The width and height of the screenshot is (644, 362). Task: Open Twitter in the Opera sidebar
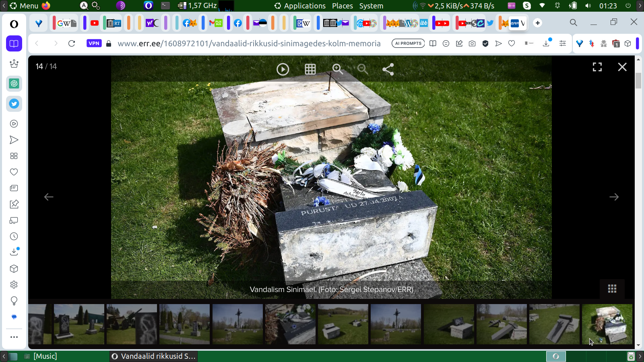[14, 104]
